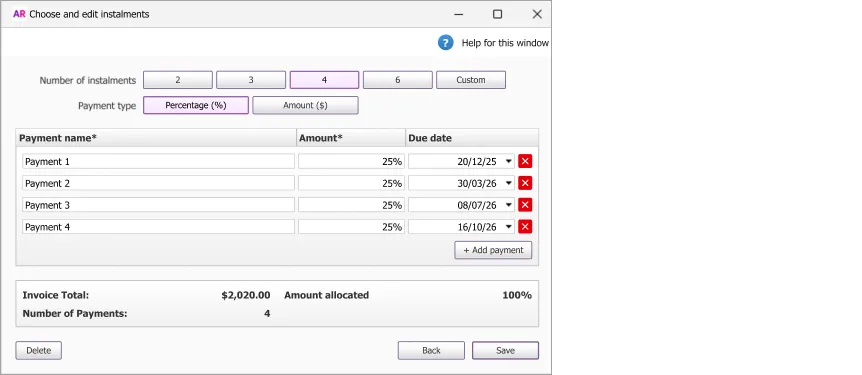Click the 100% amount allocated value

pyautogui.click(x=517, y=295)
